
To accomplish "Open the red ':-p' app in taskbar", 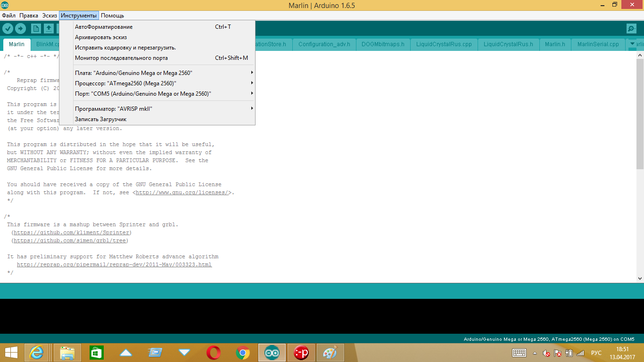I will [x=301, y=353].
